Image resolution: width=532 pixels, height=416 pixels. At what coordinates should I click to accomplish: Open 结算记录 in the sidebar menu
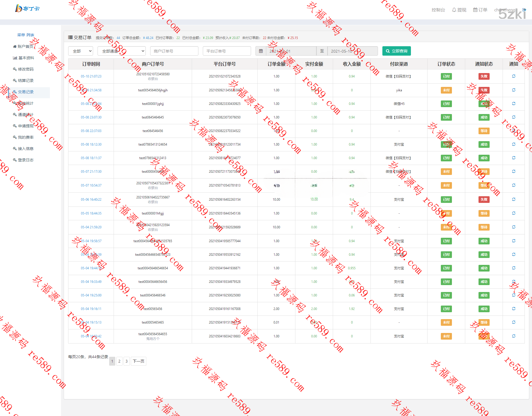tap(25, 81)
